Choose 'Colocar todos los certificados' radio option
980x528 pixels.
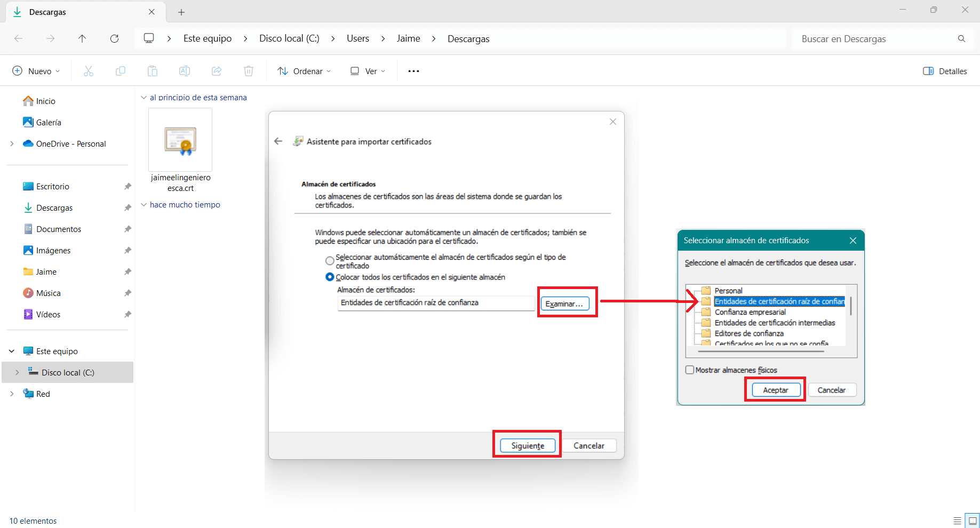[330, 277]
